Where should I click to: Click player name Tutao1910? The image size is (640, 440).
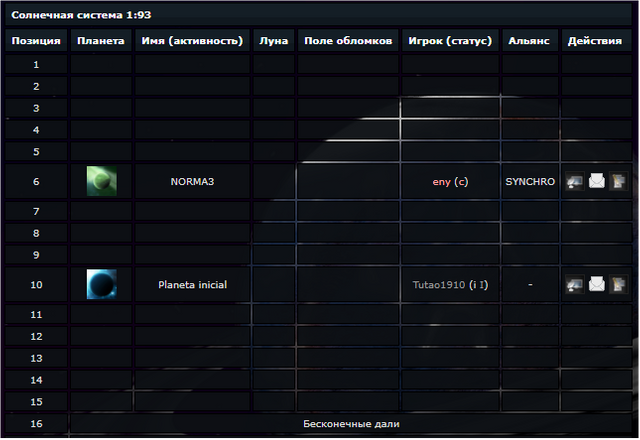click(439, 285)
